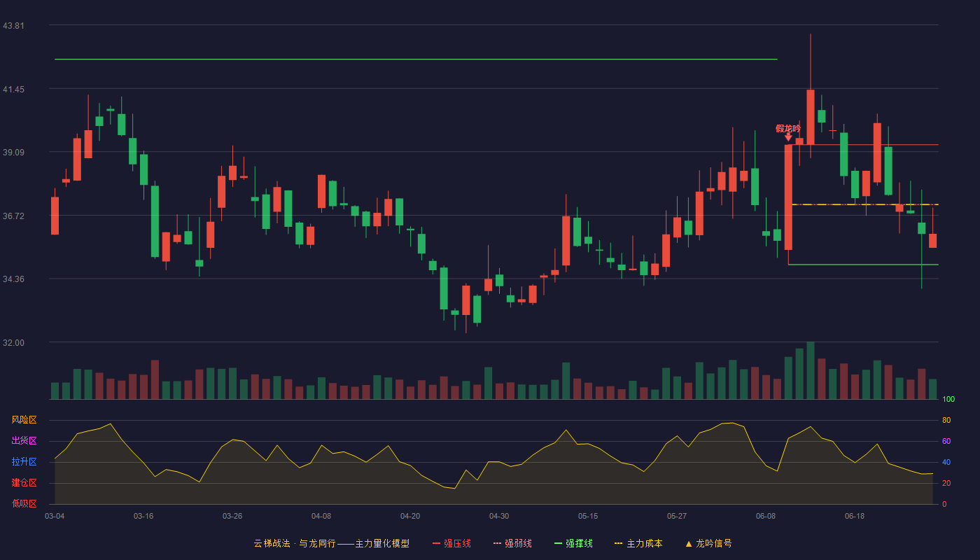Click the 05-27 date axis label
The image size is (980, 560).
[x=677, y=516]
